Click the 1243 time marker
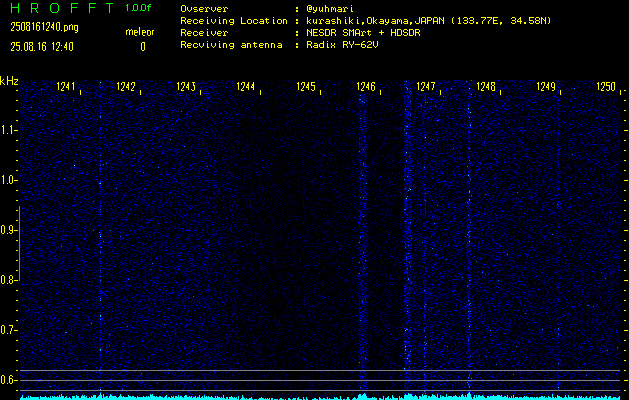This screenshot has width=629, height=400. pos(186,87)
